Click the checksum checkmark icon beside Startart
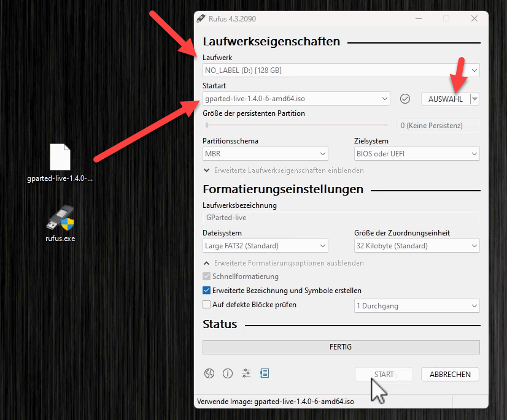Viewport: 507px width, 420px height. point(405,99)
